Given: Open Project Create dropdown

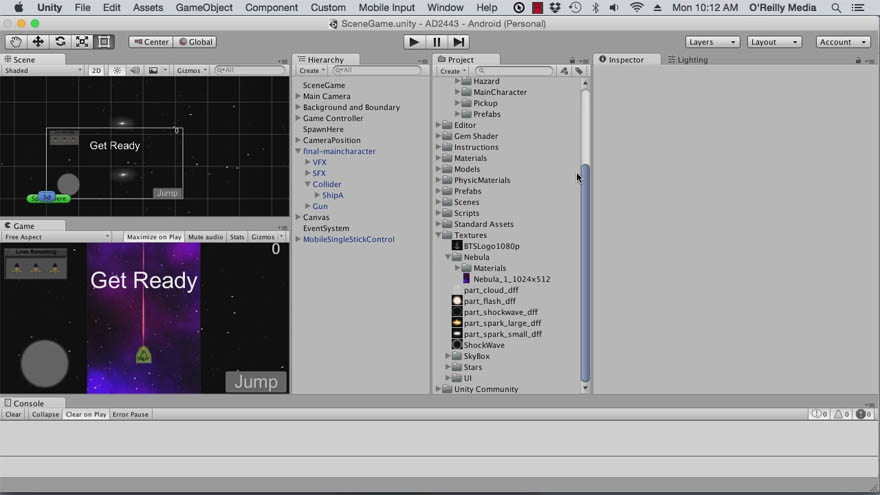Looking at the screenshot, I should [452, 71].
